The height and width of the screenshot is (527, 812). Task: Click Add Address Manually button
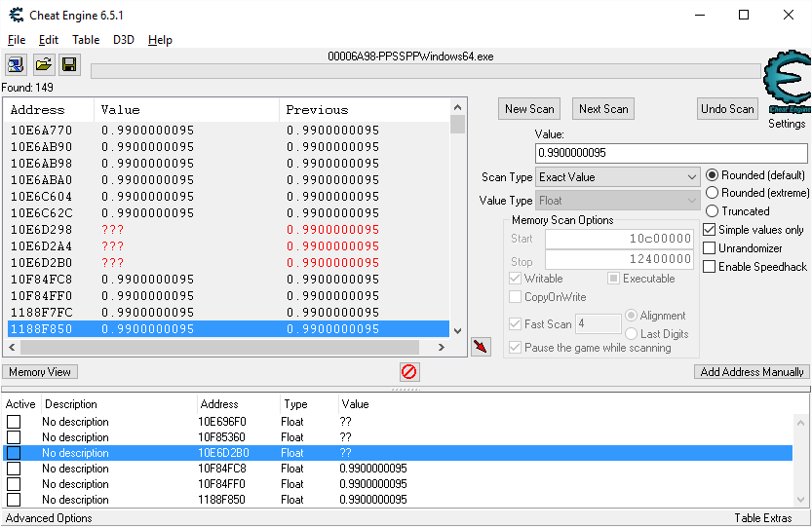pyautogui.click(x=752, y=372)
